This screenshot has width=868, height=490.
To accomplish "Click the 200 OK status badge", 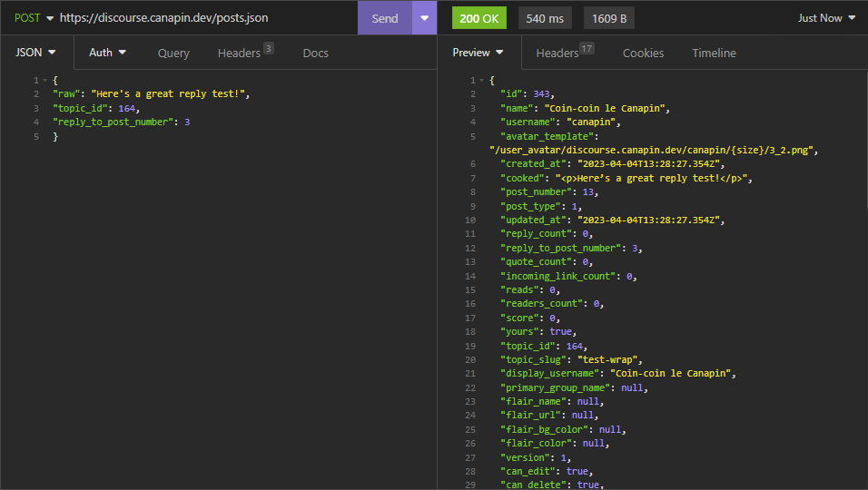I will click(x=478, y=18).
